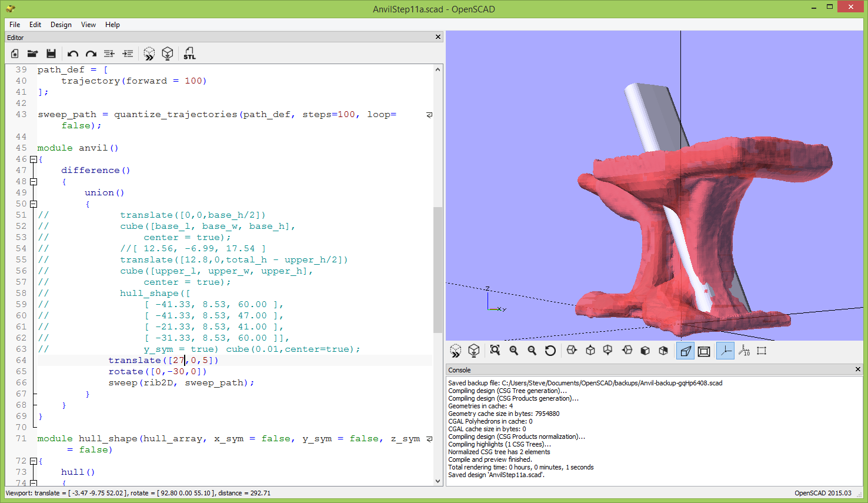Open the Edit menu

[35, 25]
